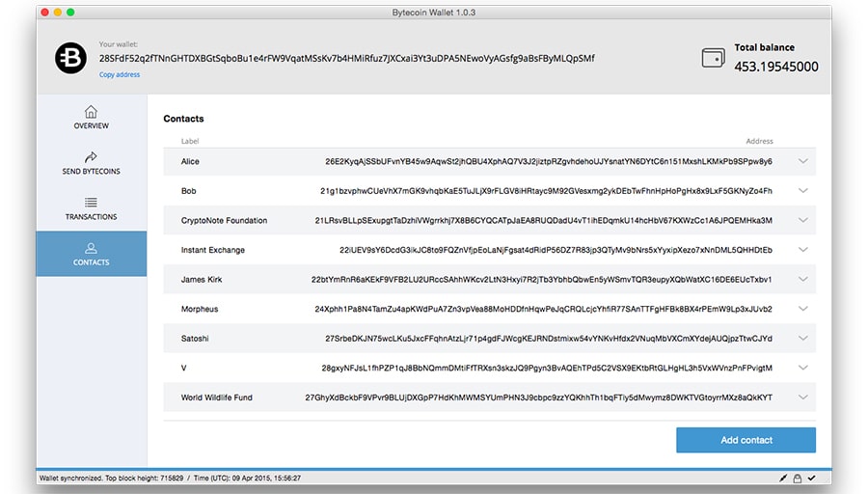Click the wallet icon beside Total balance
Image resolution: width=868 pixels, height=494 pixels.
[713, 59]
